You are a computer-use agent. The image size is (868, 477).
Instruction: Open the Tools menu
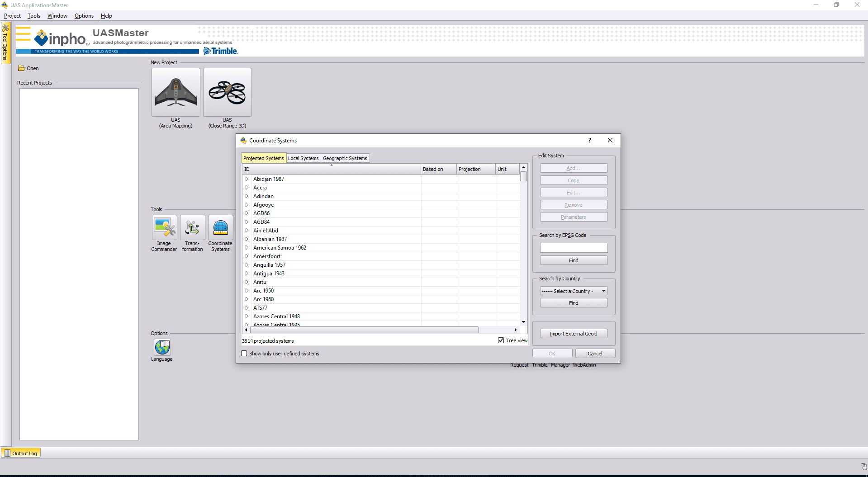34,16
